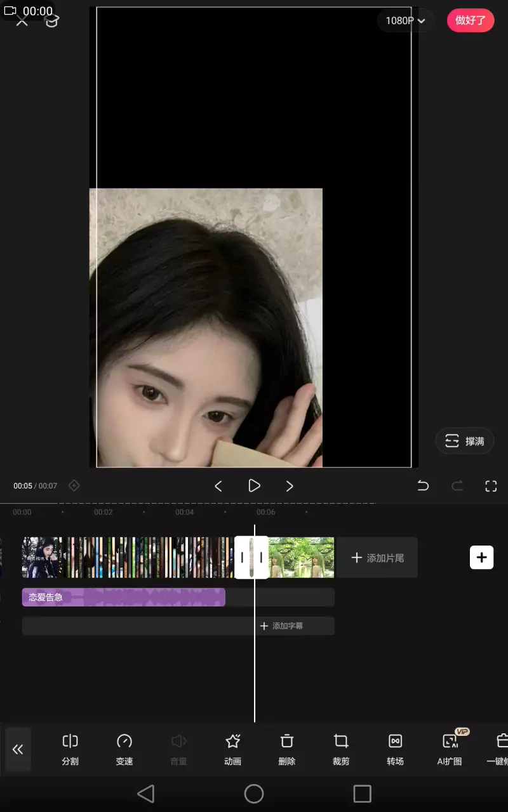Tap the 撑满 fill-screen button
Image resolution: width=508 pixels, height=812 pixels.
point(465,441)
